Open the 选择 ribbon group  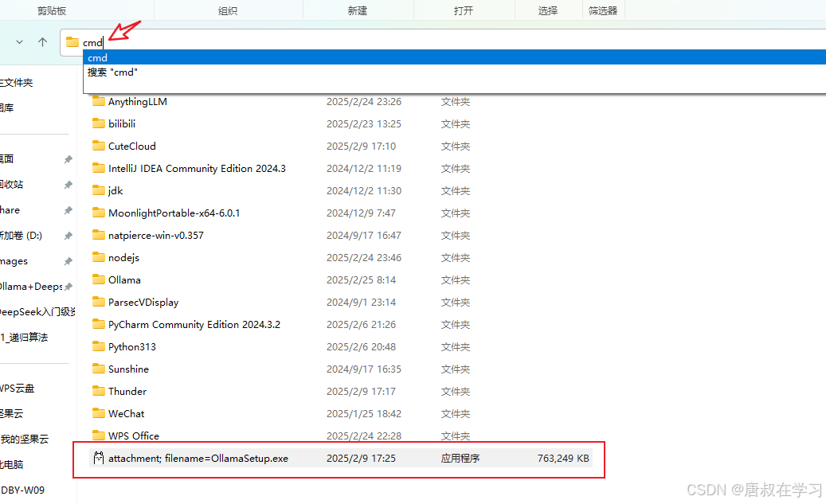pos(548,10)
